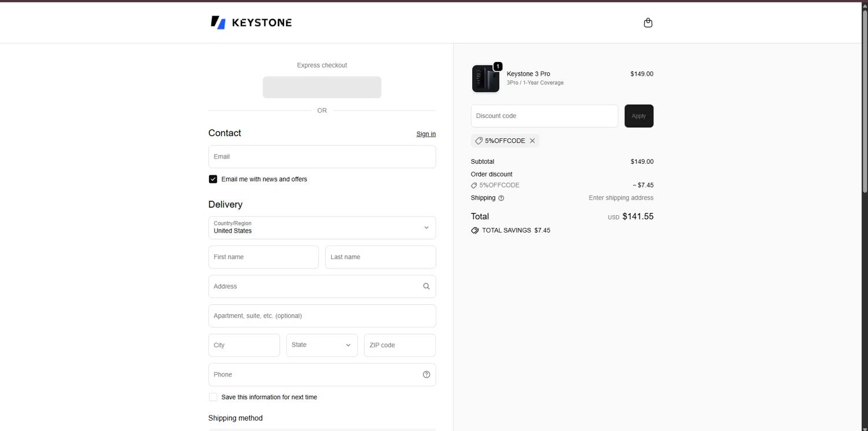
Task: Click the Sign in link
Action: click(426, 134)
